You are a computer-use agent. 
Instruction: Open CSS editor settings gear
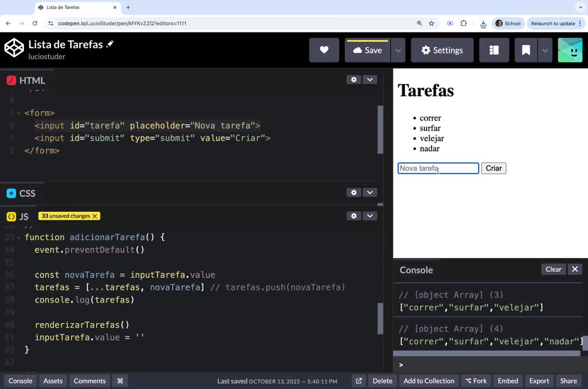(354, 192)
